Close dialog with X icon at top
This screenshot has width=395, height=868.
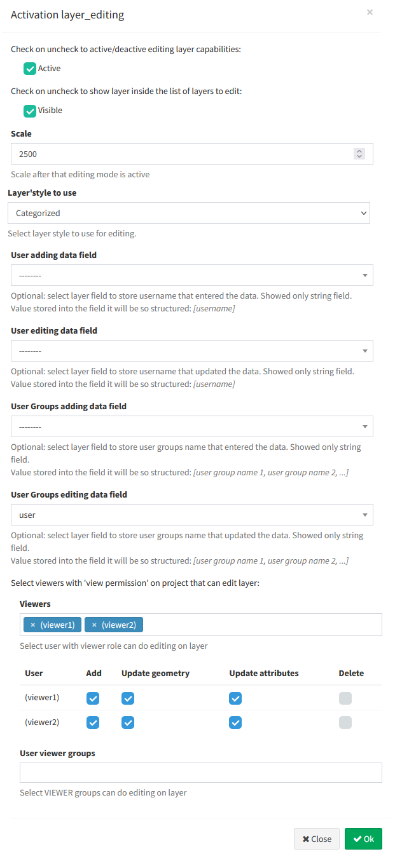pyautogui.click(x=370, y=12)
